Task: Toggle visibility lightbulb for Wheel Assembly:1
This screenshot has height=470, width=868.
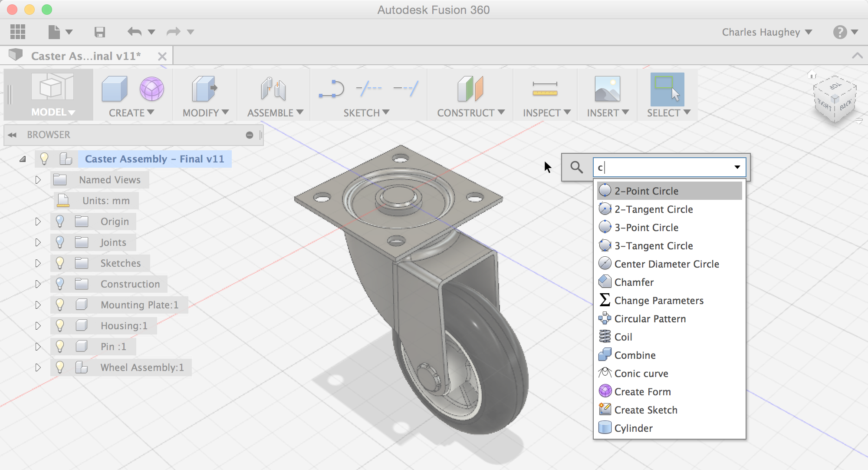Action: (60, 367)
